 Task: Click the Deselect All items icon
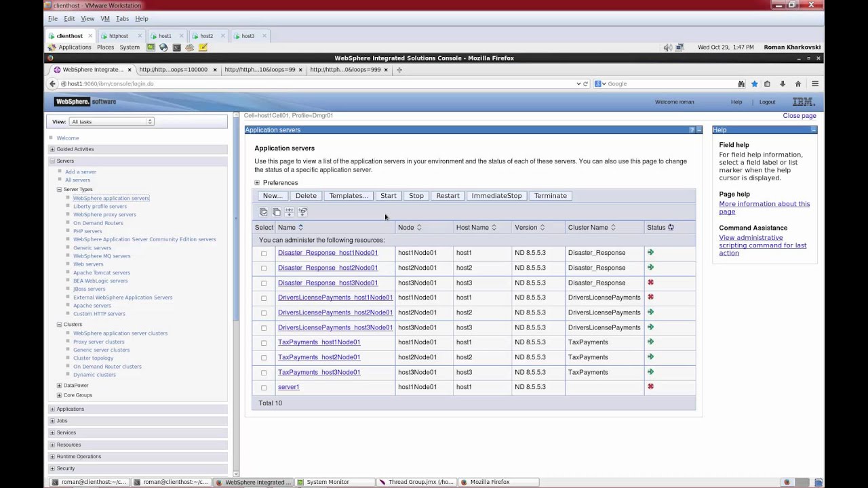pos(277,212)
